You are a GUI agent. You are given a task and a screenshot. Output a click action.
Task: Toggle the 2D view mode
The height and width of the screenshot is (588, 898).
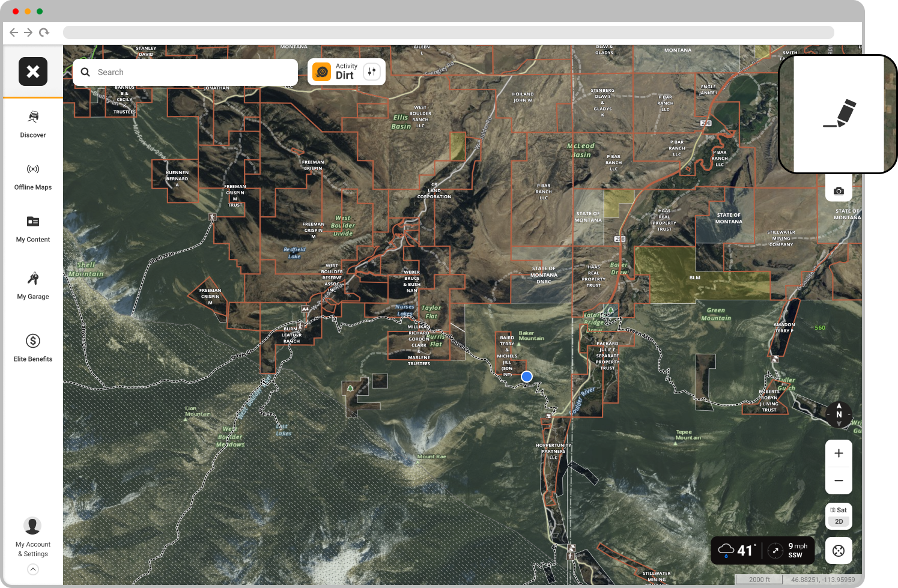[839, 521]
